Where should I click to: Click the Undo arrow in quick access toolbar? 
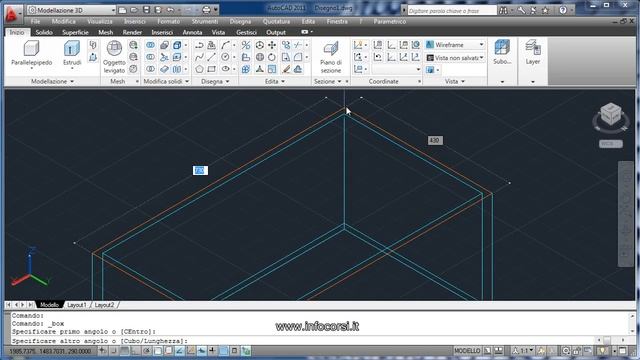171,10
